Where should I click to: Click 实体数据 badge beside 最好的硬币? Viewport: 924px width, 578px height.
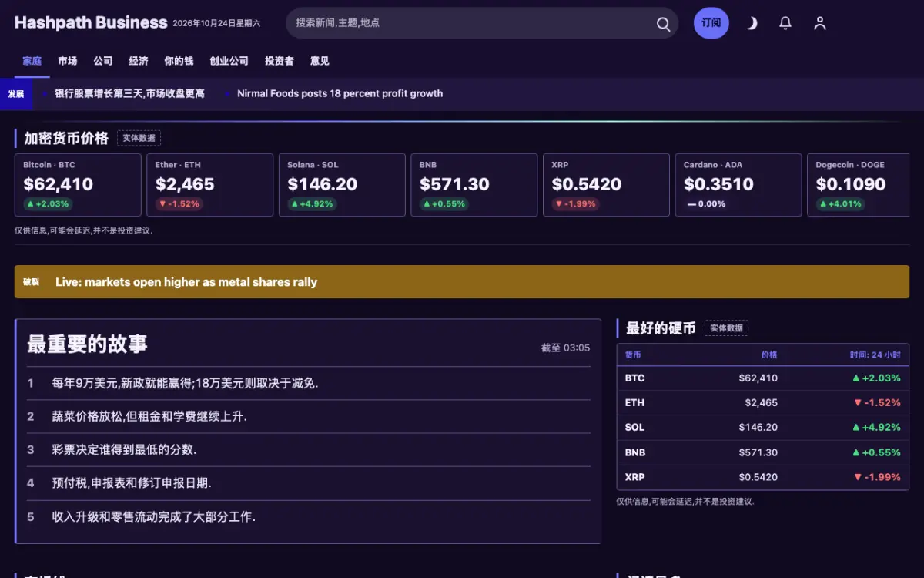(727, 328)
